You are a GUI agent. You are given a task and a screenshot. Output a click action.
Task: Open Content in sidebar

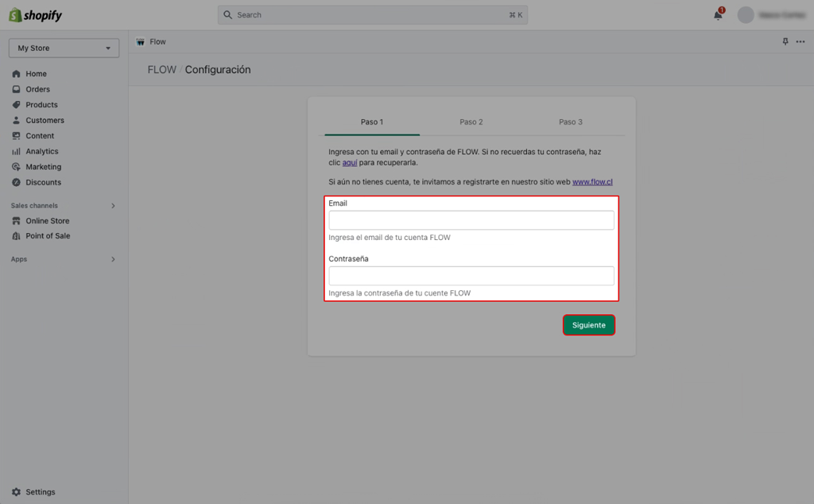pyautogui.click(x=40, y=136)
